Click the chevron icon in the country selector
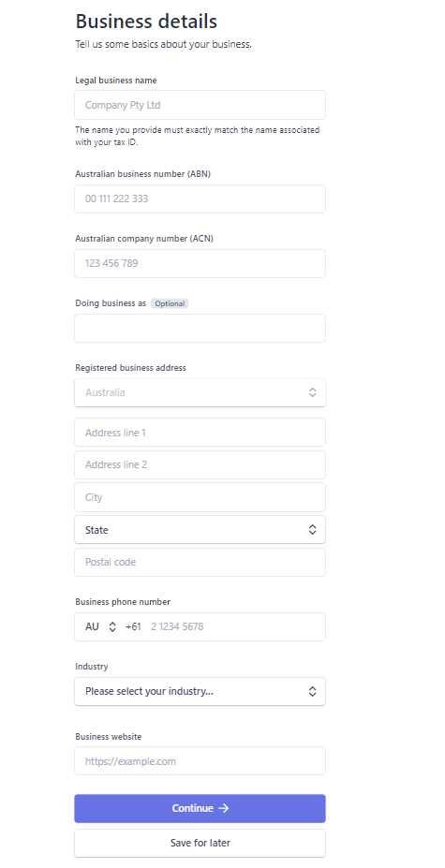445x868 pixels. (x=313, y=392)
